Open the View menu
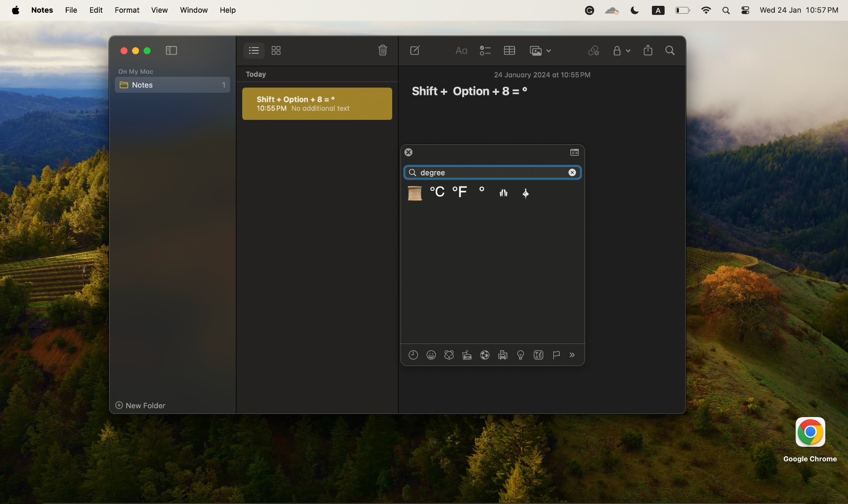This screenshot has width=848, height=504. click(x=159, y=10)
